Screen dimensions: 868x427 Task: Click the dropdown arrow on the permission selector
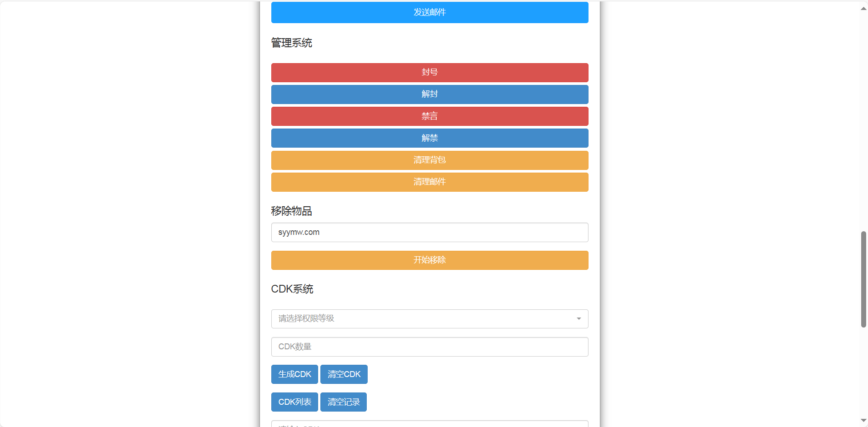point(578,318)
